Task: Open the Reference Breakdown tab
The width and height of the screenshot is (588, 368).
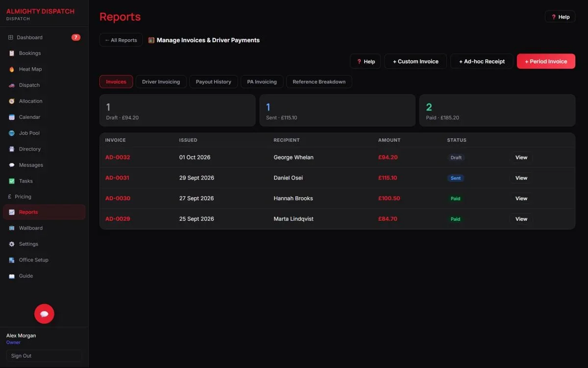Action: [319, 82]
